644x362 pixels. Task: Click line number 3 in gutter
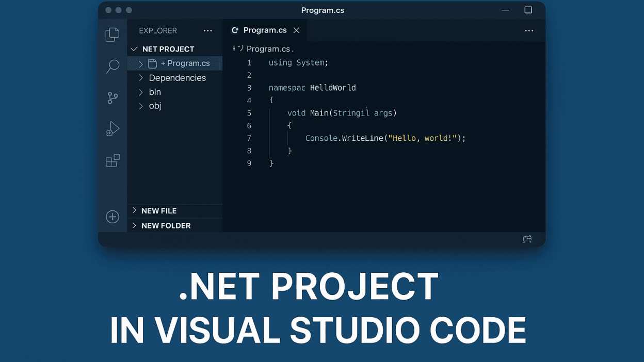249,88
